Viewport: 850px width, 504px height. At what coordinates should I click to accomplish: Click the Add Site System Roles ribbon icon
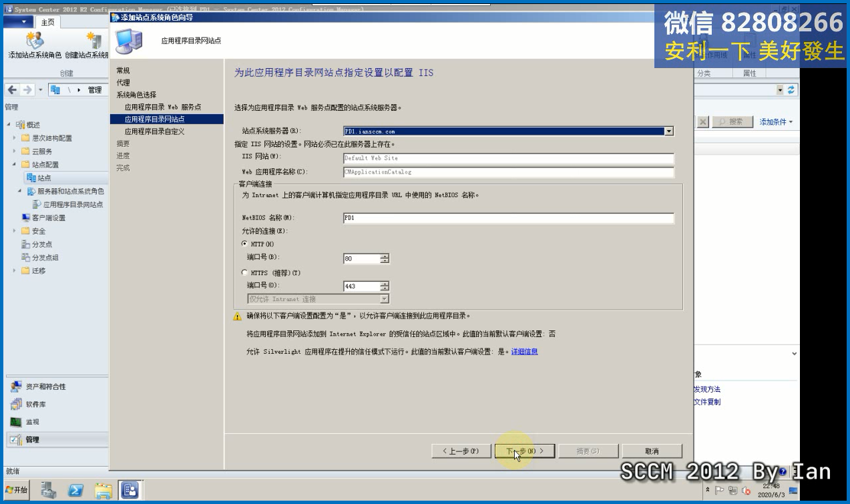click(34, 40)
